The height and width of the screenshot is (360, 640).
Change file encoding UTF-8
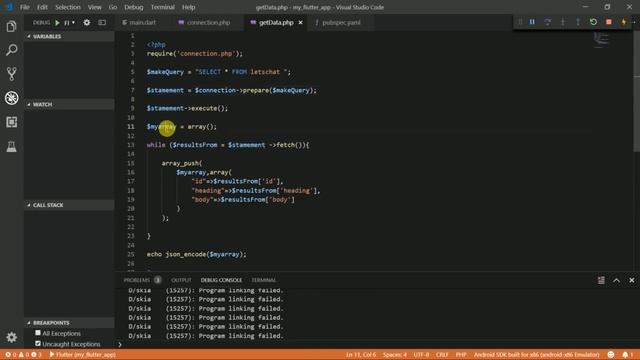pyautogui.click(x=421, y=354)
